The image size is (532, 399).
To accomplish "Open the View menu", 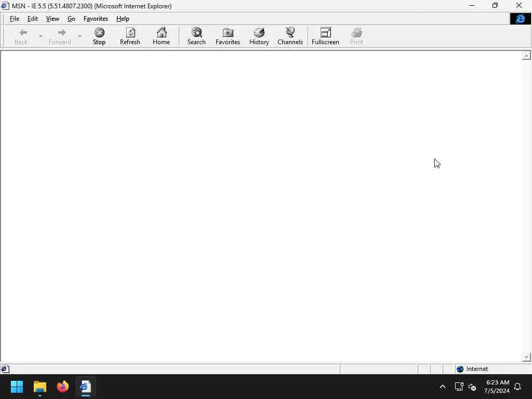I will pos(52,19).
